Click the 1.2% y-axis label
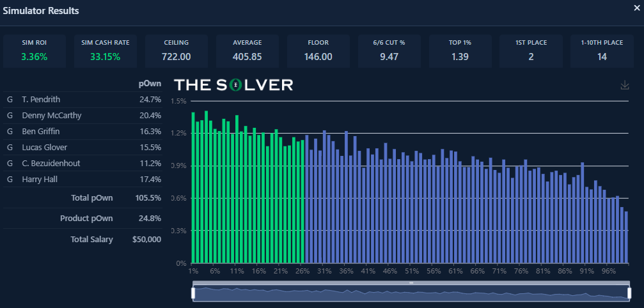This screenshot has width=644, height=308. (178, 134)
